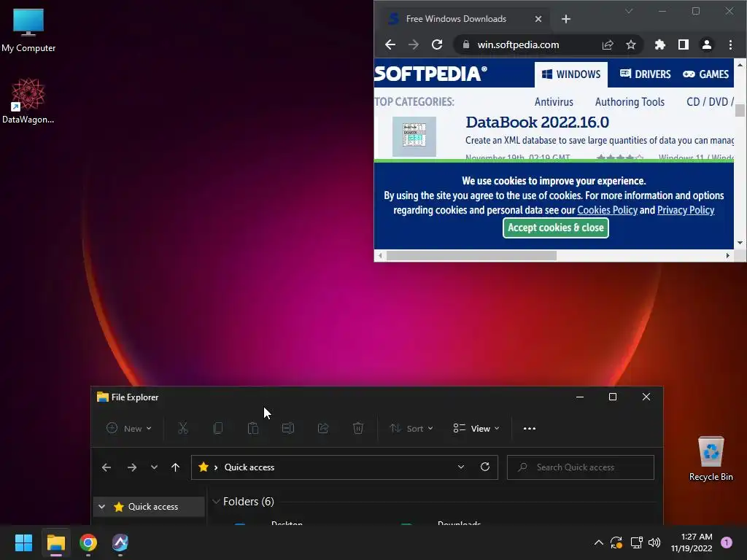Open the Windows Start menu

tap(23, 542)
